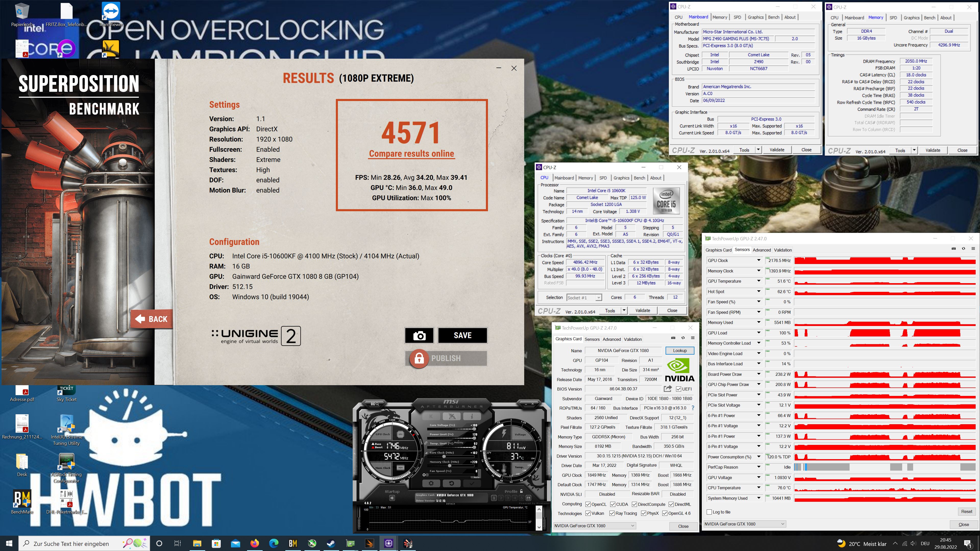Open the Memory Clock sensor dropdown

tap(758, 271)
